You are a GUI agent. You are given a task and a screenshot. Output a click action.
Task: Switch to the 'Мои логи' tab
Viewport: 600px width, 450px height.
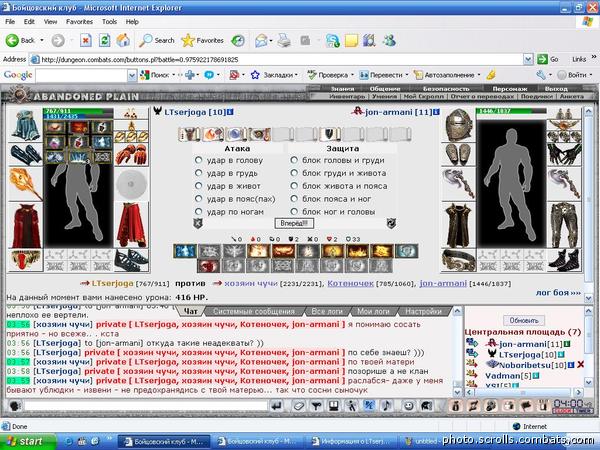pos(373,311)
